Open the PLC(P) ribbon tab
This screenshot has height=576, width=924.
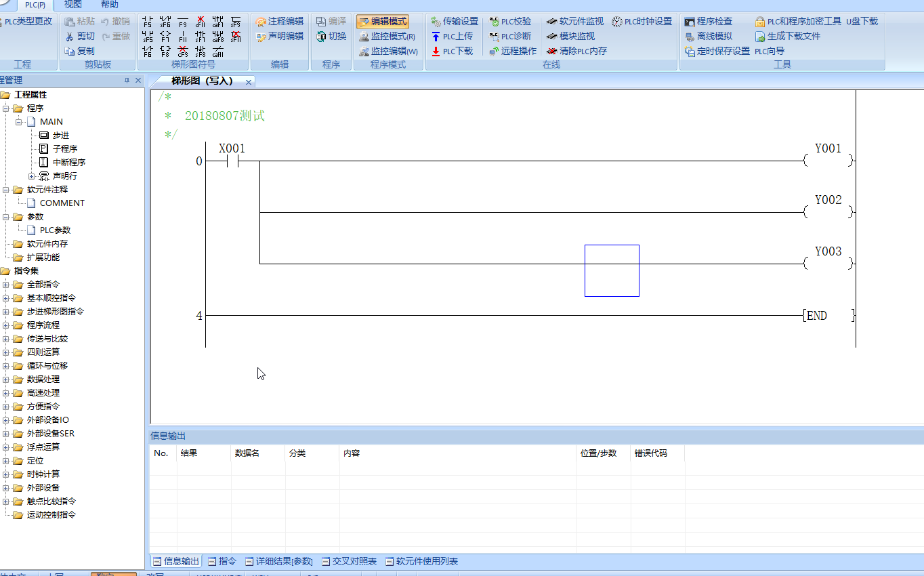[35, 5]
